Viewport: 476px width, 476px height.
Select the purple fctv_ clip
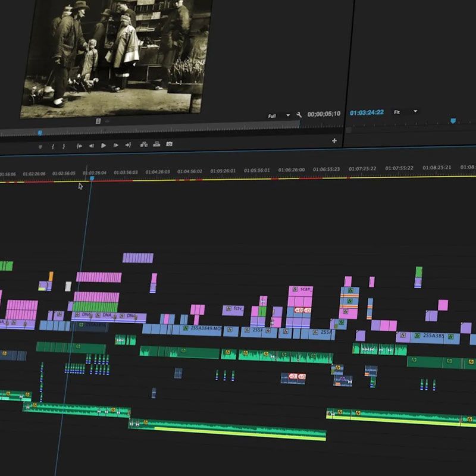tap(233, 310)
